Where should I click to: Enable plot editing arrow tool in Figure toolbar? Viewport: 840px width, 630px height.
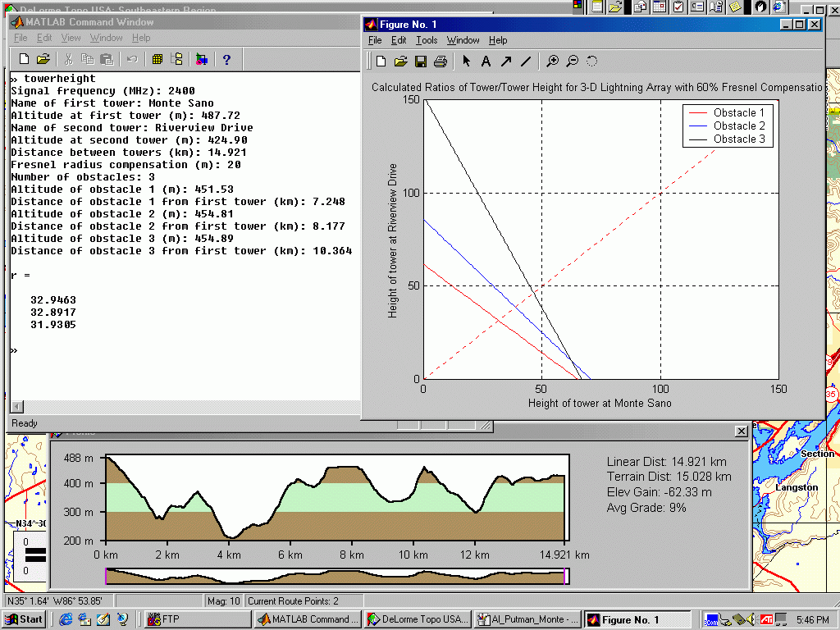coord(466,61)
